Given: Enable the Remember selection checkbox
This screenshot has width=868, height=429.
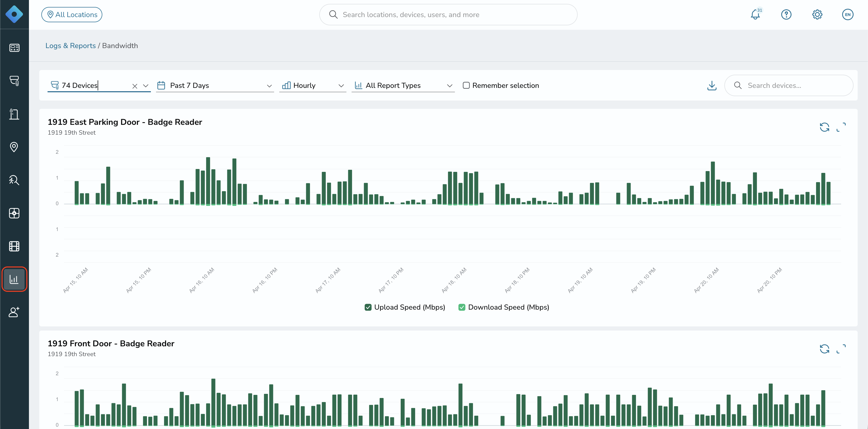Looking at the screenshot, I should pos(466,86).
